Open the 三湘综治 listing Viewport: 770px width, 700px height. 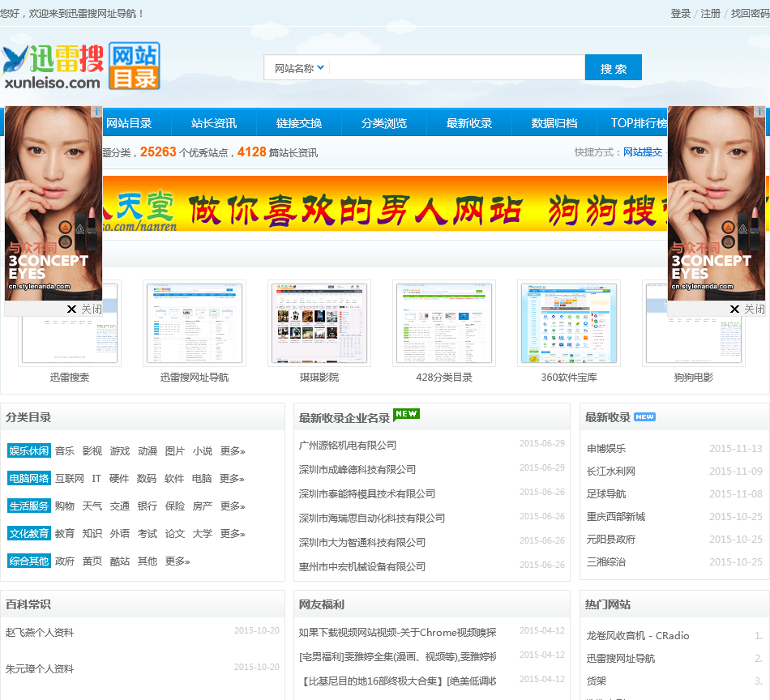pos(606,561)
